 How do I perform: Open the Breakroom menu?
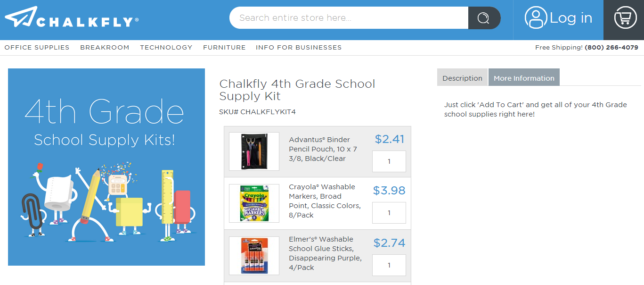tap(105, 47)
